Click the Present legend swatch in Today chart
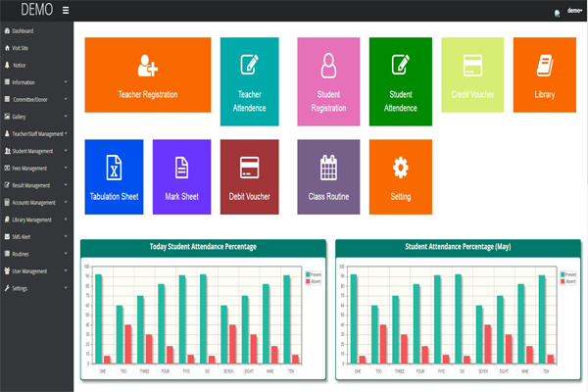The image size is (588, 392). (x=308, y=274)
